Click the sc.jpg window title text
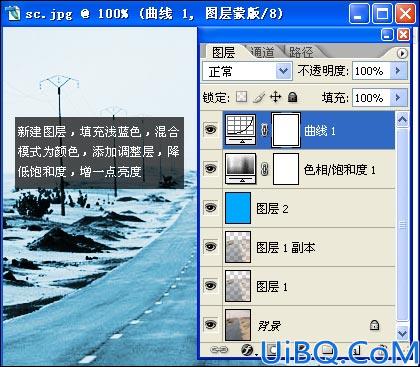 coord(154,14)
